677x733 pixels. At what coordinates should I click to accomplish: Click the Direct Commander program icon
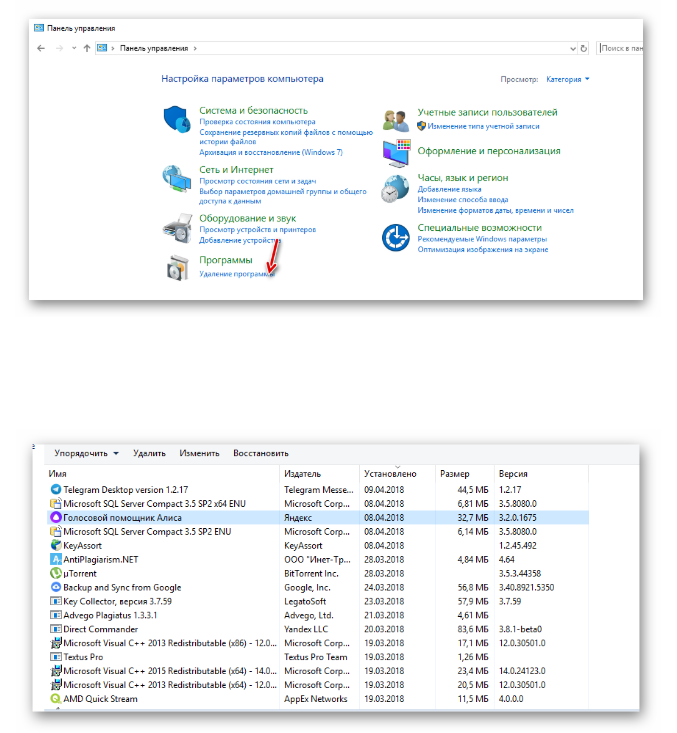tap(56, 629)
